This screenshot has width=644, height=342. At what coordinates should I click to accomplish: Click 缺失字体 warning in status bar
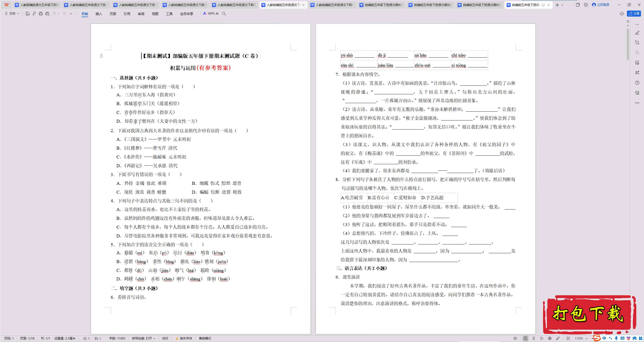tap(184, 338)
